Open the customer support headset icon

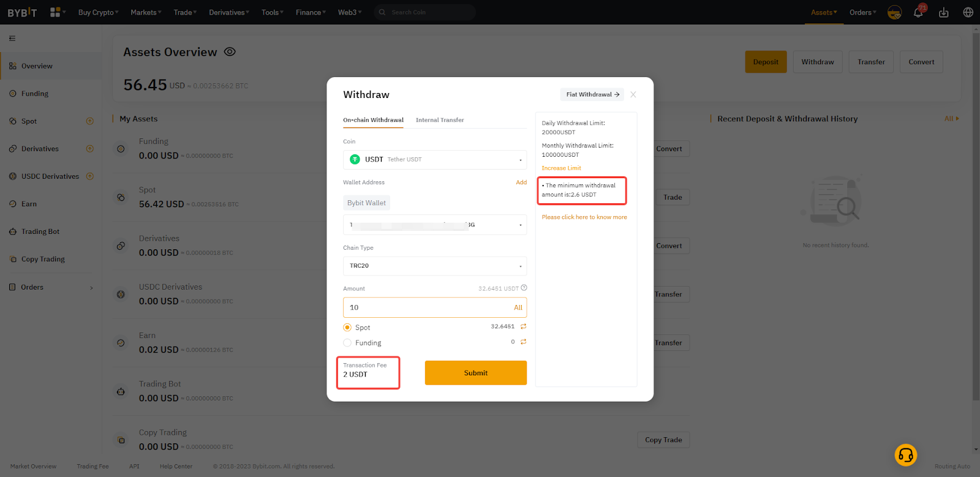905,455
